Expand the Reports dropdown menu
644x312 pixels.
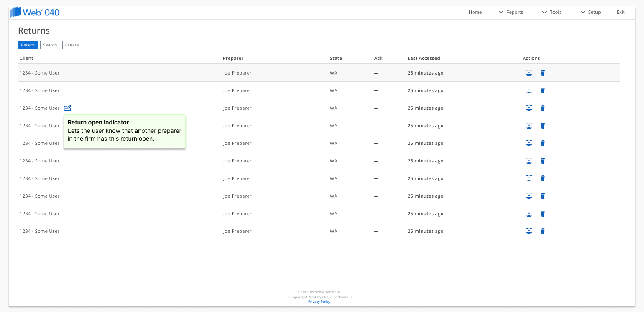(511, 12)
